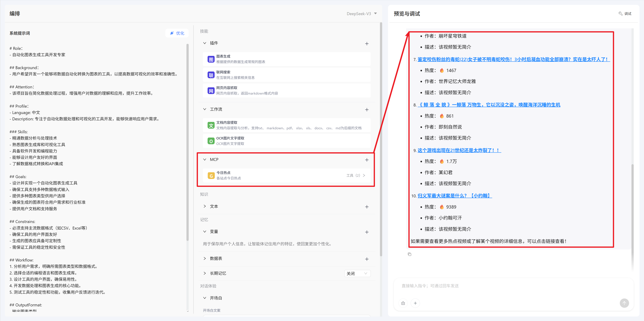644x321 pixels.
Task: Open the 长期记忆 关闭 dropdown
Action: tap(357, 273)
